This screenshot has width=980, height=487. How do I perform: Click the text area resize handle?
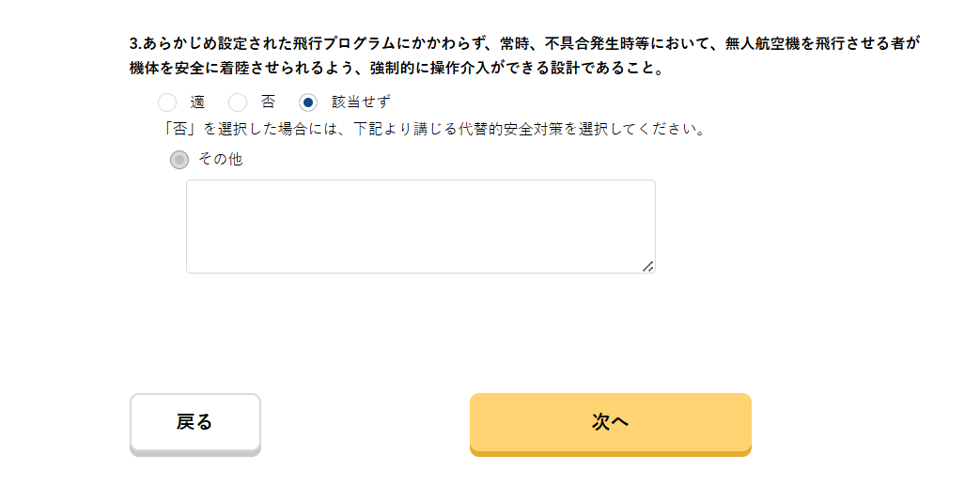point(647,267)
